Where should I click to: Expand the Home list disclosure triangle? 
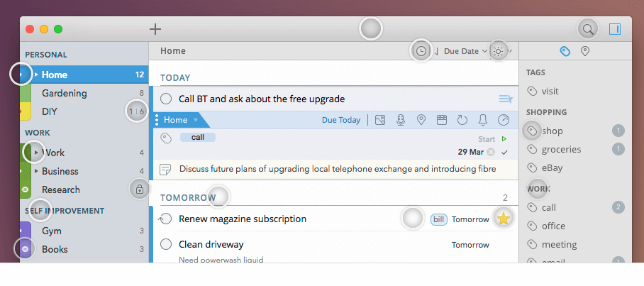(36, 75)
